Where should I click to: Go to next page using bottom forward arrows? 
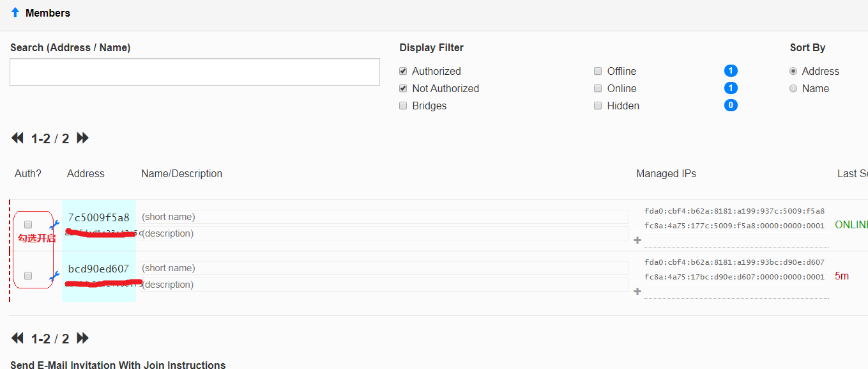click(x=83, y=338)
